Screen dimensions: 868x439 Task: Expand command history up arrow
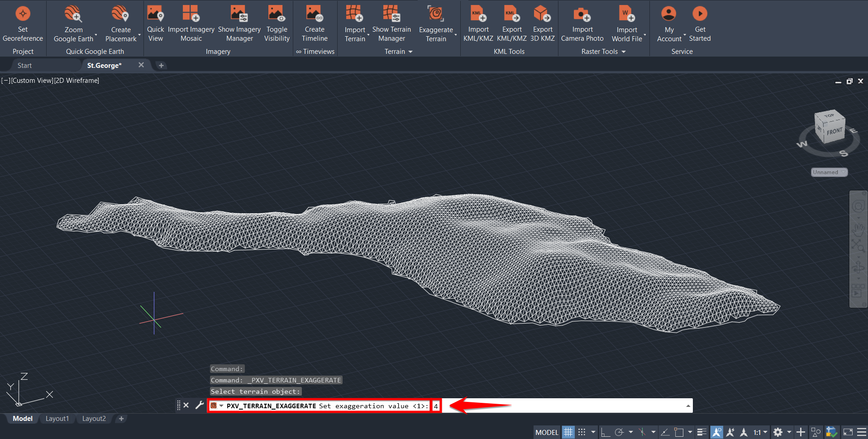688,406
